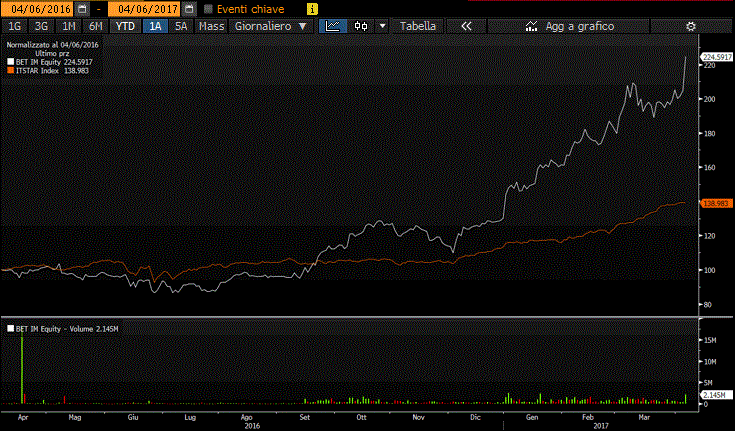Select the candlestick chart icon

click(360, 26)
